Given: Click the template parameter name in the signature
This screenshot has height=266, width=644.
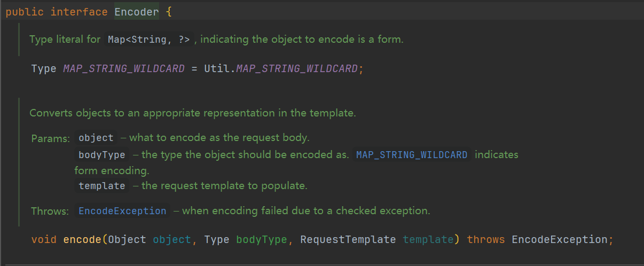Looking at the screenshot, I should coord(428,239).
